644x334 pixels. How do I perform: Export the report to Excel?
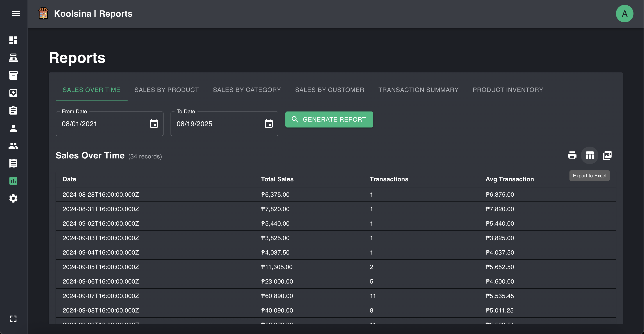click(x=589, y=155)
